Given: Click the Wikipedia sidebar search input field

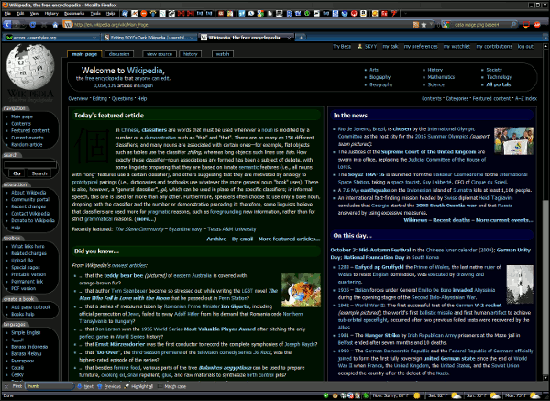Looking at the screenshot, I should point(30,164).
